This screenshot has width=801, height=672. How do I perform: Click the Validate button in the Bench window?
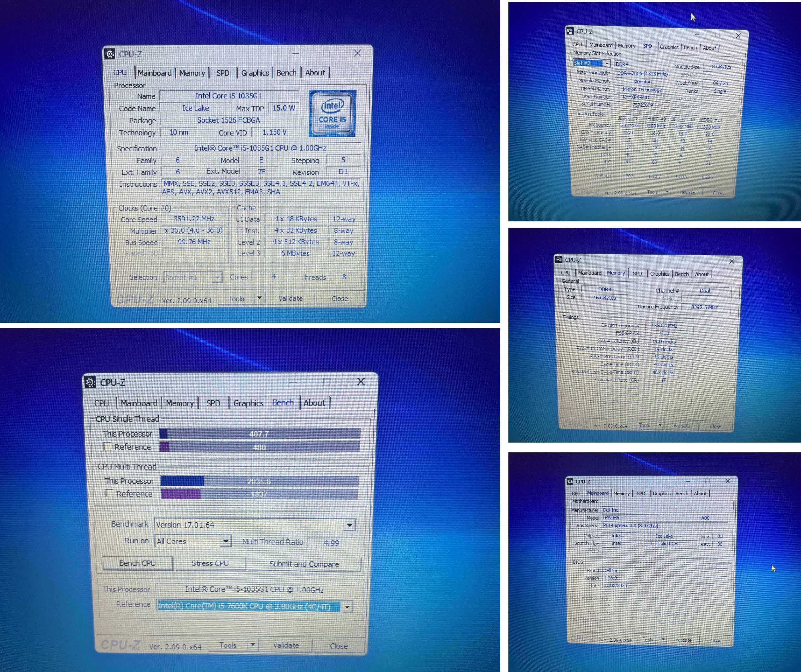click(x=286, y=645)
